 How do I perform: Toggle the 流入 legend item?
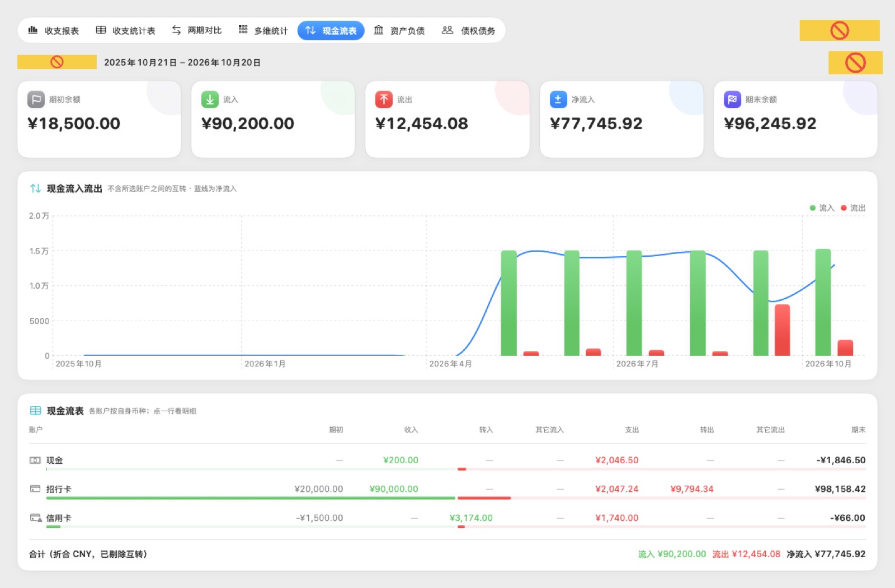(822, 208)
